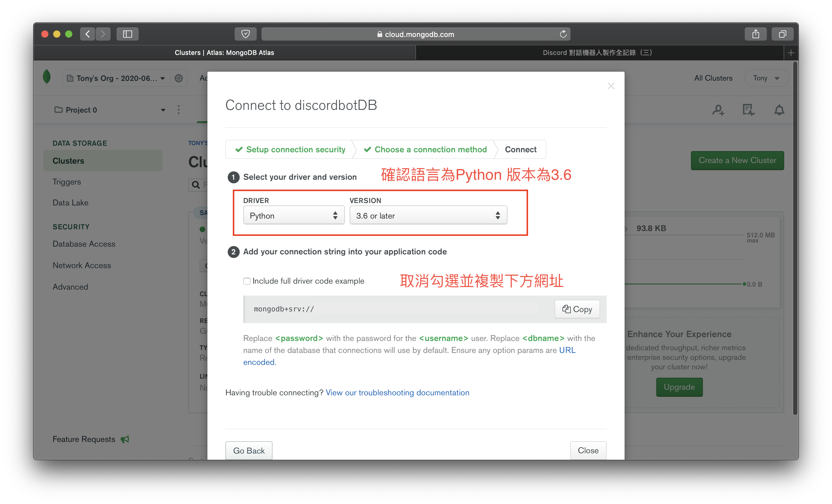The width and height of the screenshot is (832, 504).
Task: Open the tab overview icon
Action: (782, 34)
